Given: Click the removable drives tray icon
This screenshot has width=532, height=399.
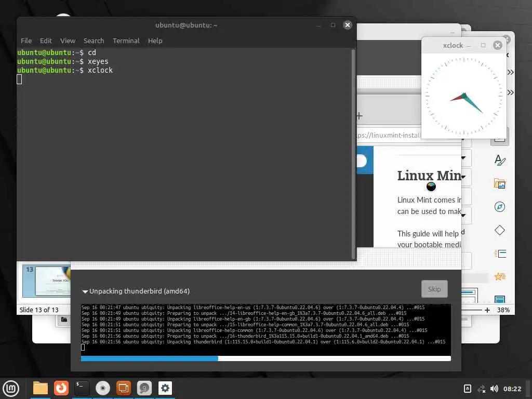Looking at the screenshot, I should 468,389.
